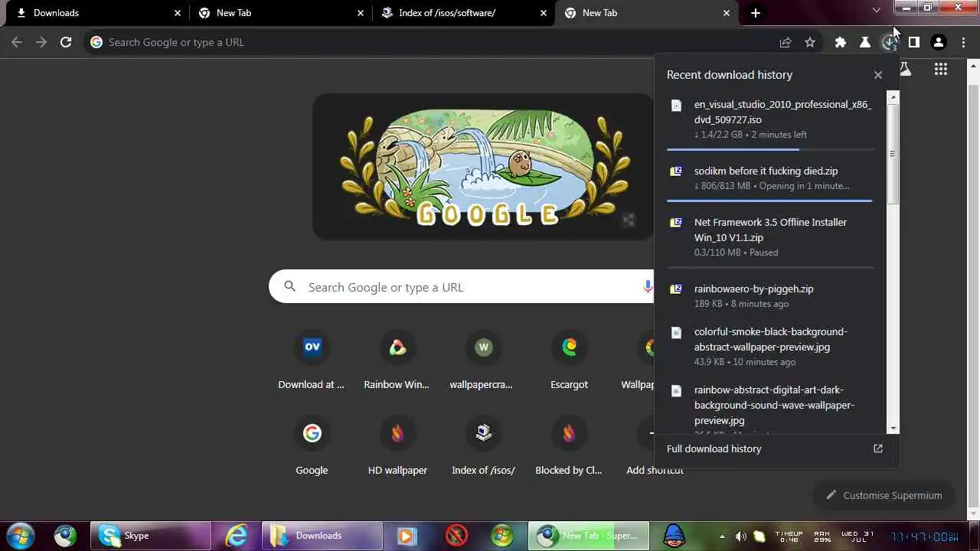Select the en_visual_studio_2010 iso download

(x=770, y=119)
